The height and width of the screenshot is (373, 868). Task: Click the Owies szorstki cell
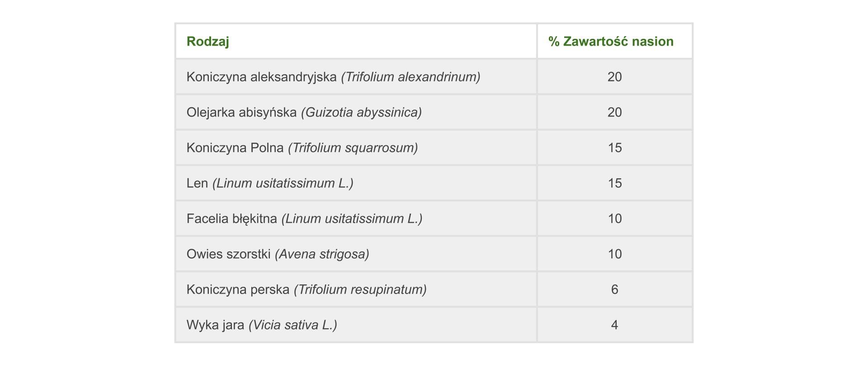point(356,254)
